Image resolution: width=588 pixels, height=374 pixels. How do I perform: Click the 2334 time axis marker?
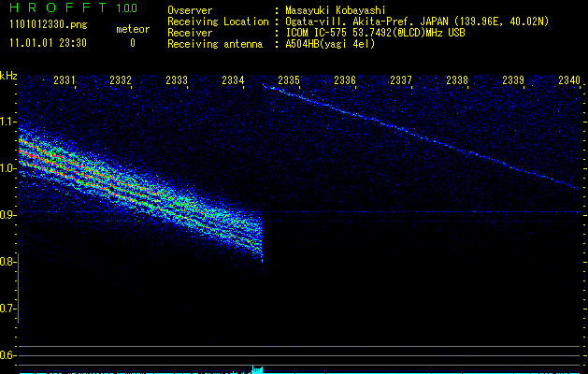coord(233,80)
